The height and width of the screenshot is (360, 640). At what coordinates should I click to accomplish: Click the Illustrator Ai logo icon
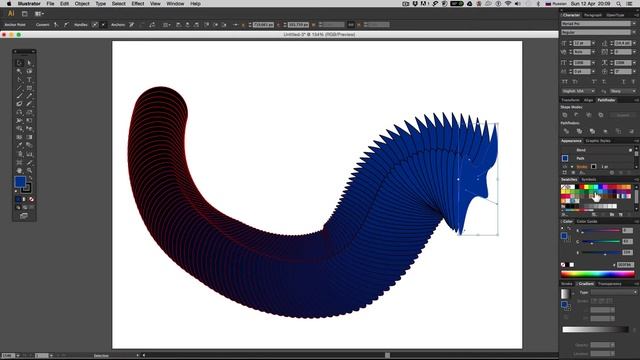[11, 13]
